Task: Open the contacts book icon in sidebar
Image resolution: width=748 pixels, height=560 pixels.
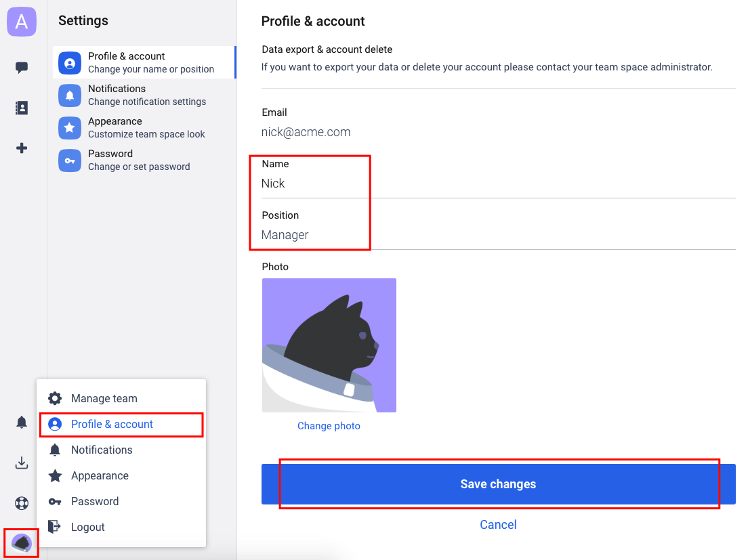Action: 22,108
